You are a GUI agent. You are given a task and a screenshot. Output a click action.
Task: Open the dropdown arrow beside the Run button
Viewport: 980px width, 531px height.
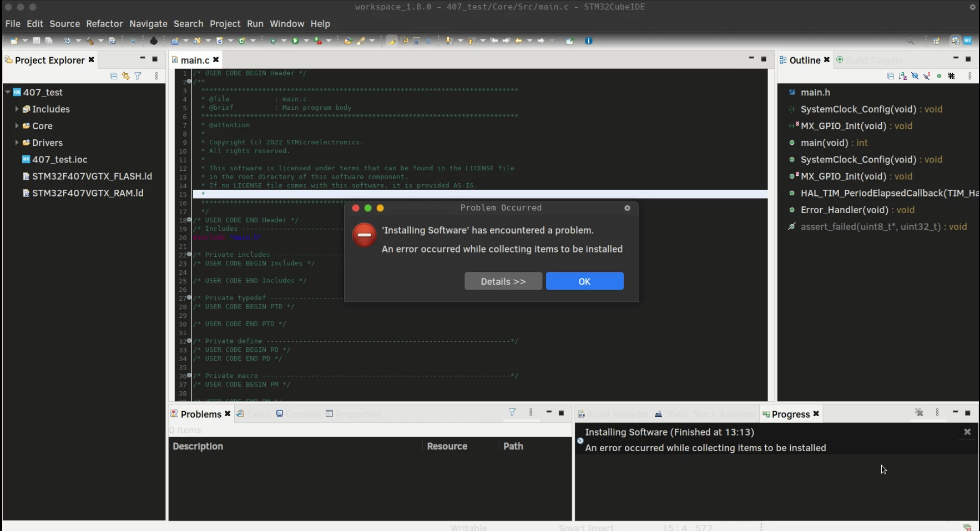click(306, 41)
